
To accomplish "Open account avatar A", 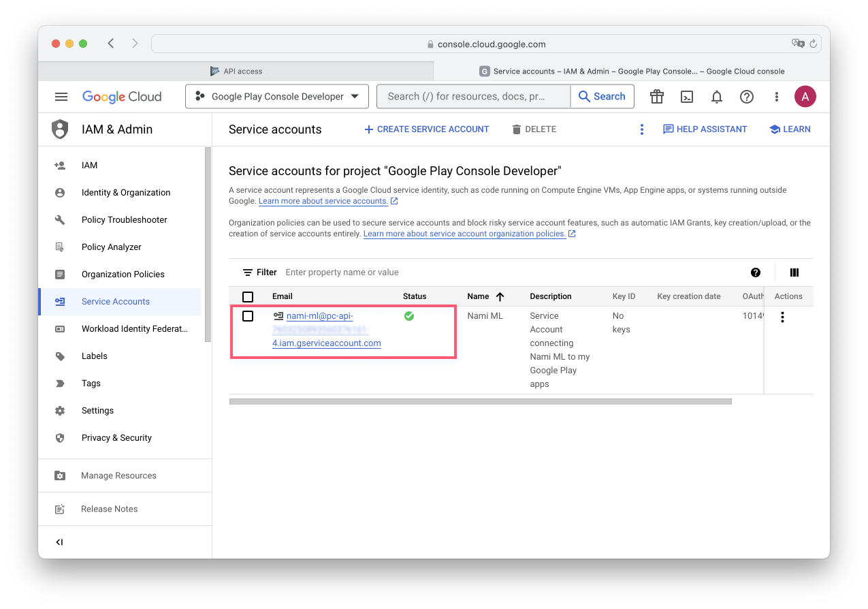I will [805, 97].
